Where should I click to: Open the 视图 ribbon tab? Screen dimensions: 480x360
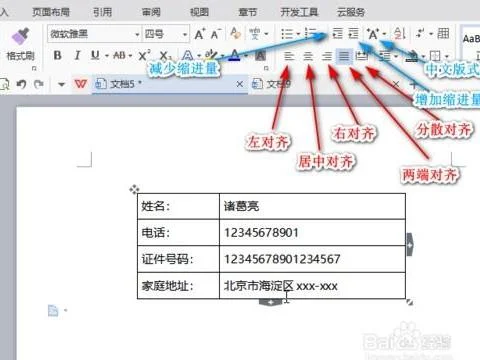tap(199, 12)
